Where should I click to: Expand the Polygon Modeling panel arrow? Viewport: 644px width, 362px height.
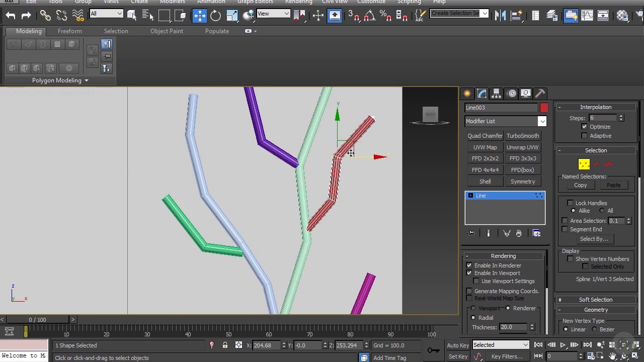tap(86, 80)
